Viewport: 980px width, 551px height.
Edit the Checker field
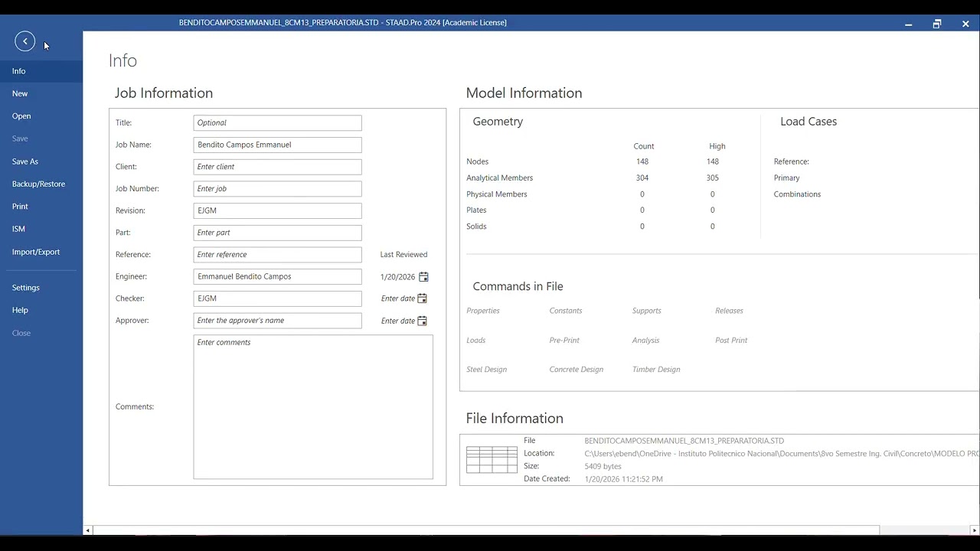[x=277, y=298]
